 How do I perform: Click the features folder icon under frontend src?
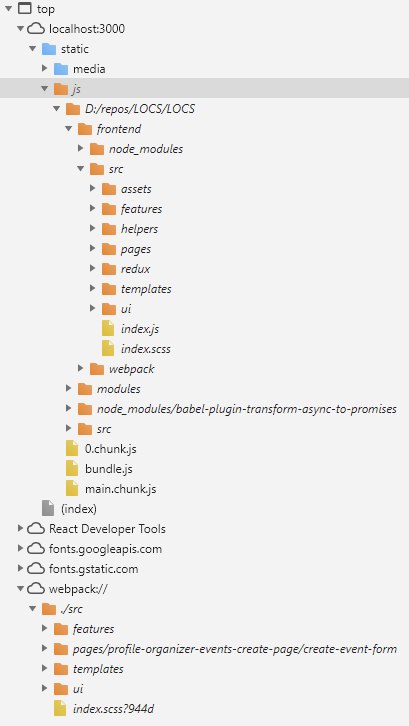click(x=109, y=209)
